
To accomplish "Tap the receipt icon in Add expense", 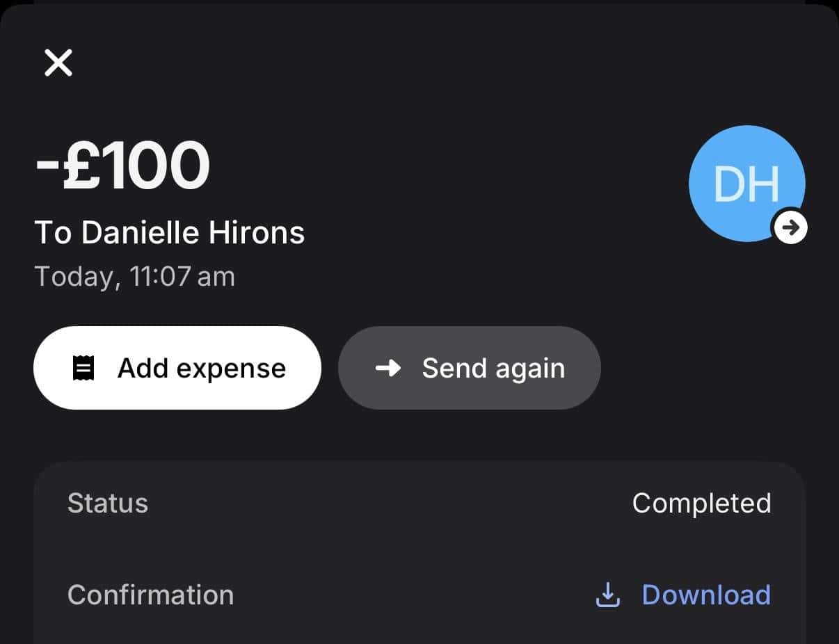I will point(83,368).
